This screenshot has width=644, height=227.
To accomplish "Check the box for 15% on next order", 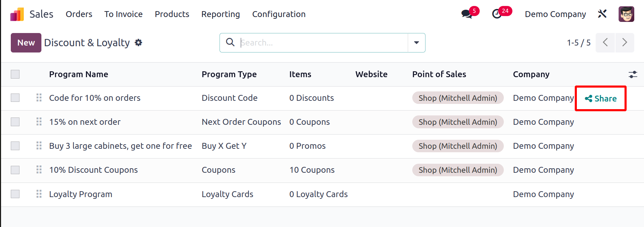I will coord(15,122).
